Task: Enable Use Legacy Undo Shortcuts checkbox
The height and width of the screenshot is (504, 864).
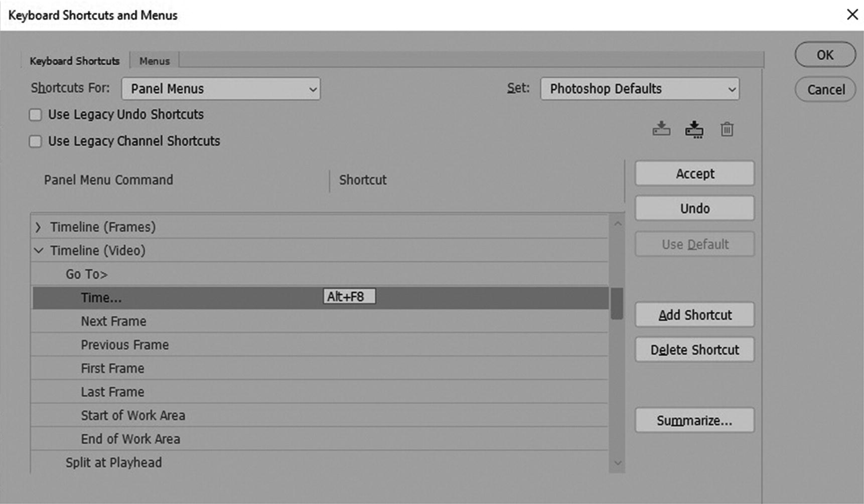Action: click(36, 115)
